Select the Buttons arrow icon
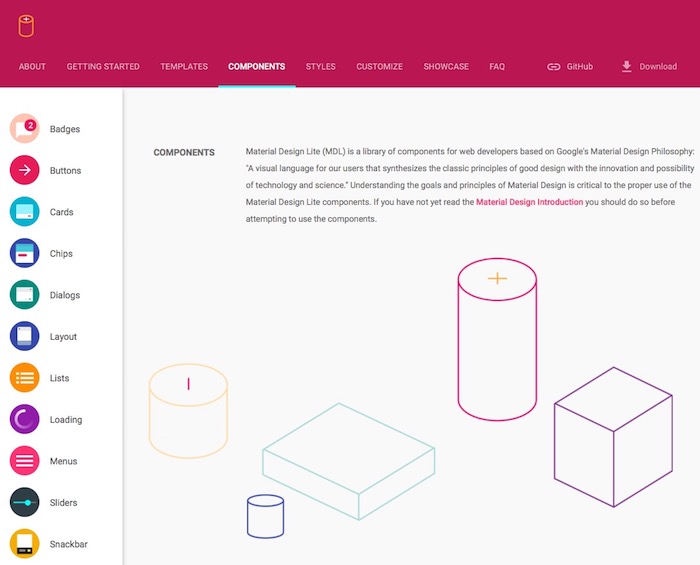700x565 pixels. click(x=25, y=170)
